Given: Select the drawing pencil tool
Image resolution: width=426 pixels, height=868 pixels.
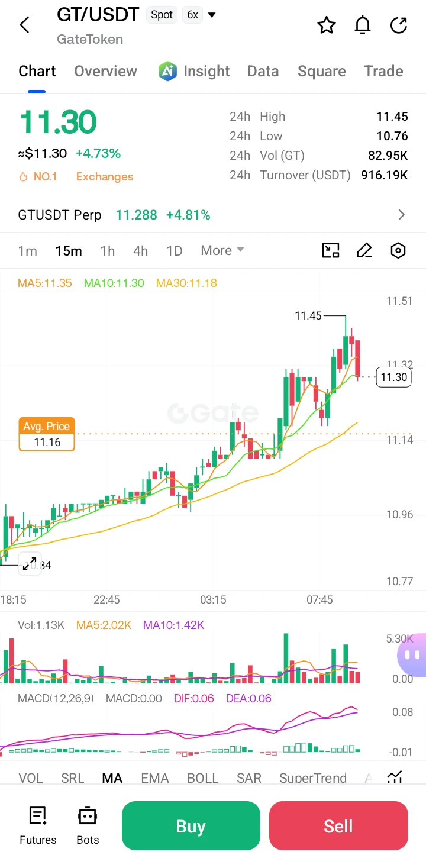Looking at the screenshot, I should click(364, 250).
